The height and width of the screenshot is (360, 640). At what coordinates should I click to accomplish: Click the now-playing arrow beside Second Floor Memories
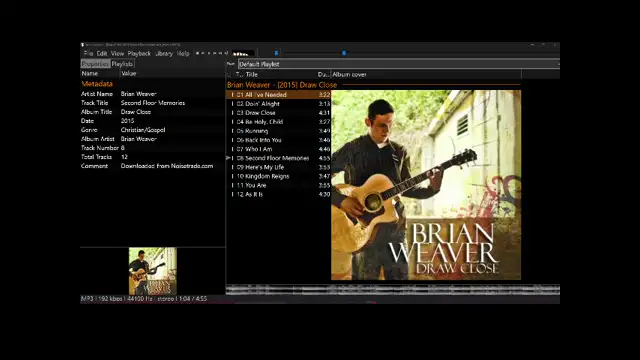(x=228, y=158)
